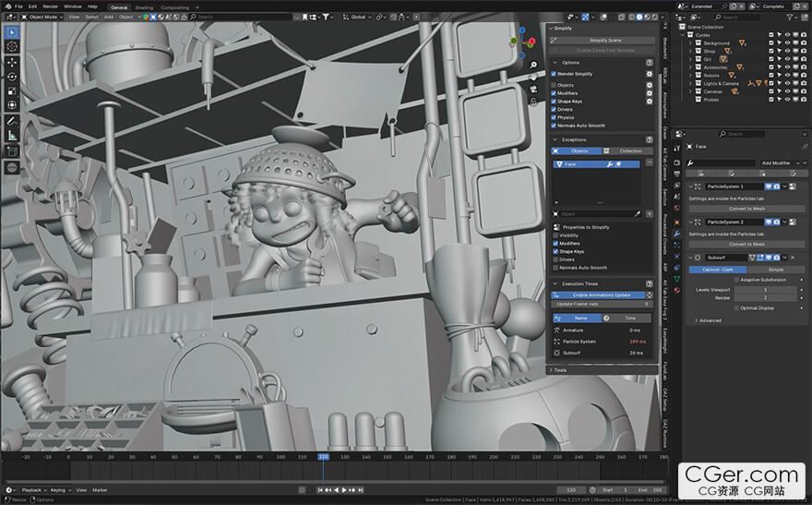The image size is (812, 505).
Task: Enable the Adaptive Subdivision checkbox
Action: click(736, 279)
